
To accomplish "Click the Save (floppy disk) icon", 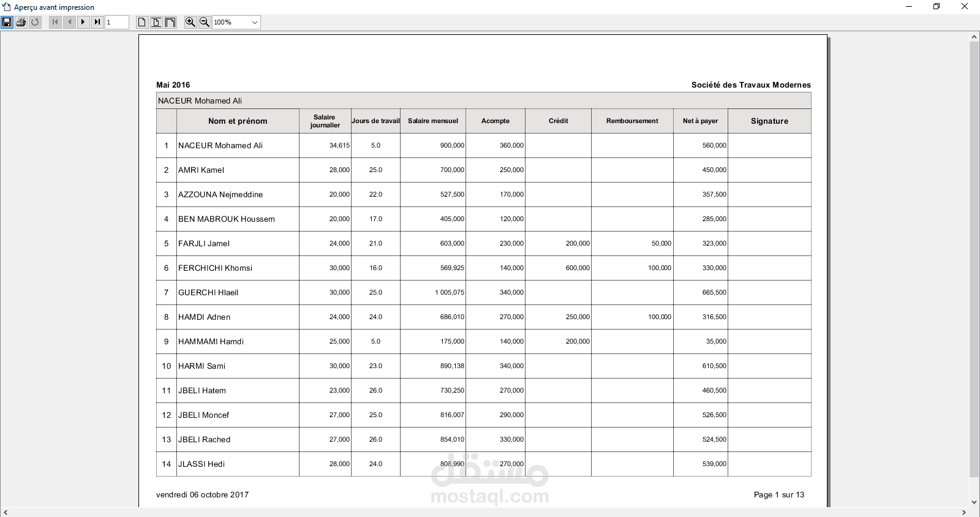I will [x=7, y=22].
